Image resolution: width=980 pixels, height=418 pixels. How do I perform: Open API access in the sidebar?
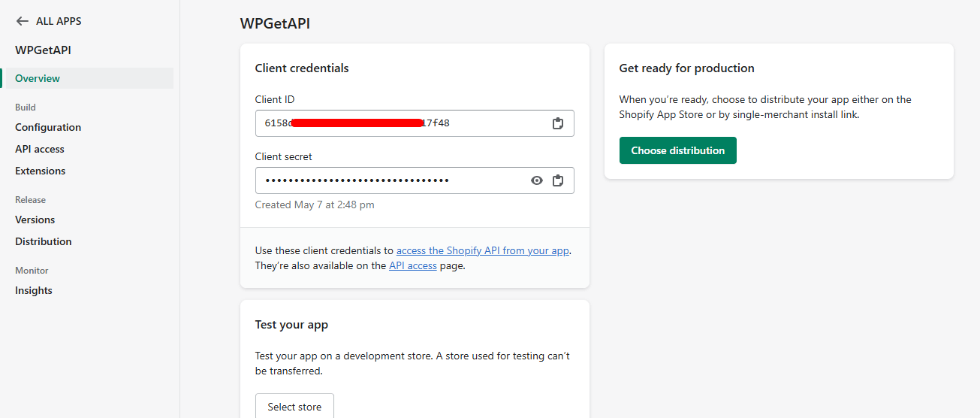(x=40, y=149)
